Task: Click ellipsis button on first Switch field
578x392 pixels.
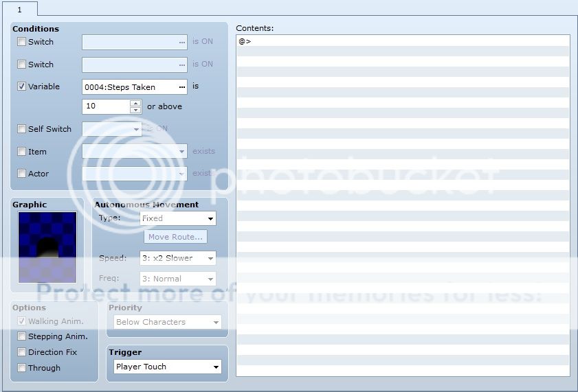Action: click(x=181, y=42)
